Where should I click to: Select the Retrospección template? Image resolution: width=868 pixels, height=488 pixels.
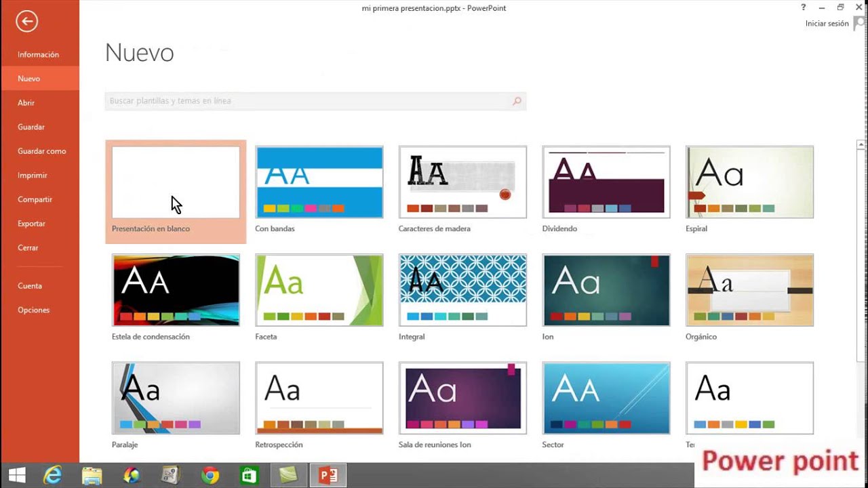[x=319, y=398]
